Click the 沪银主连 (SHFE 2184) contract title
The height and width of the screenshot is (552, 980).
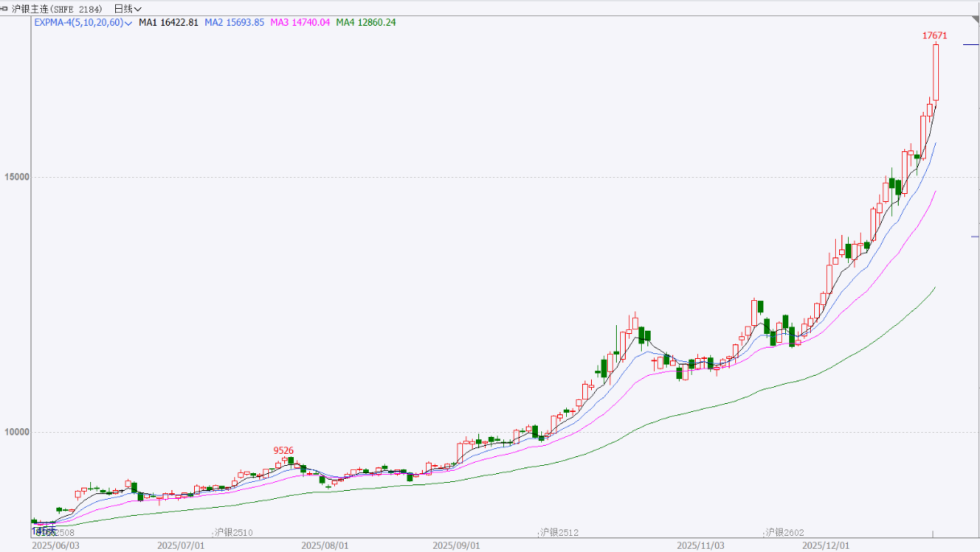click(x=56, y=9)
